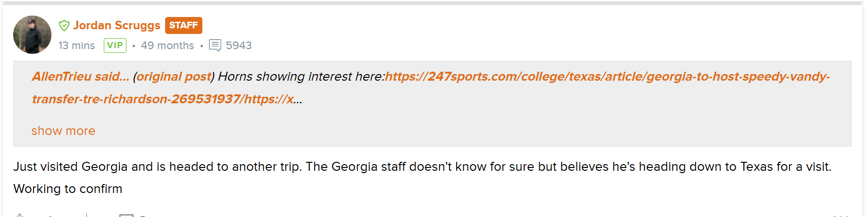
Task: Open the three-dot post options menu
Action: click(841, 216)
